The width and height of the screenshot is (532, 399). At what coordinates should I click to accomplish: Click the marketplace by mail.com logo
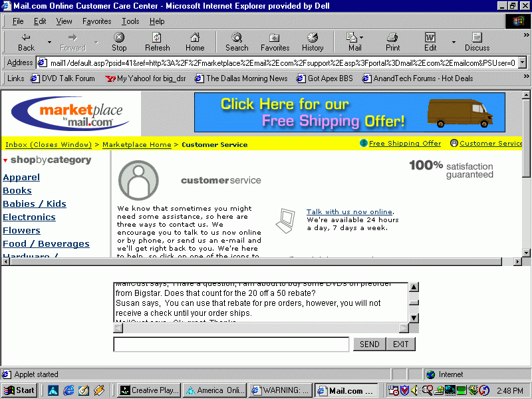(x=70, y=114)
